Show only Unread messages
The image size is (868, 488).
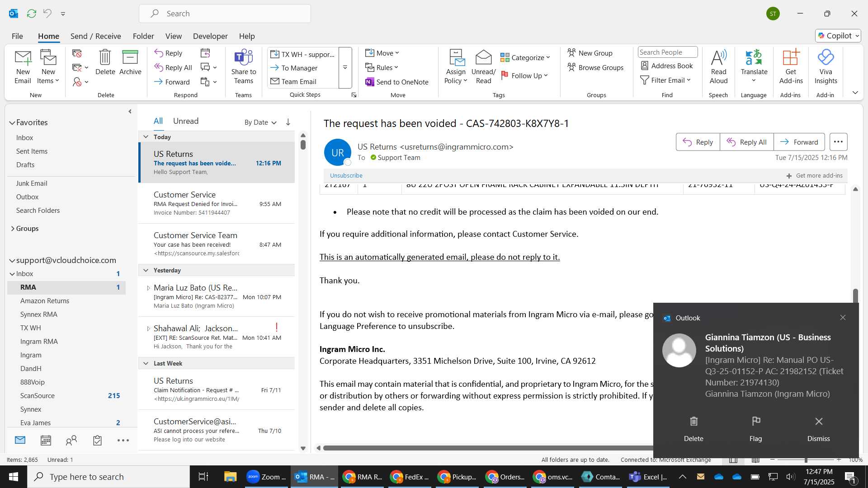tap(186, 121)
